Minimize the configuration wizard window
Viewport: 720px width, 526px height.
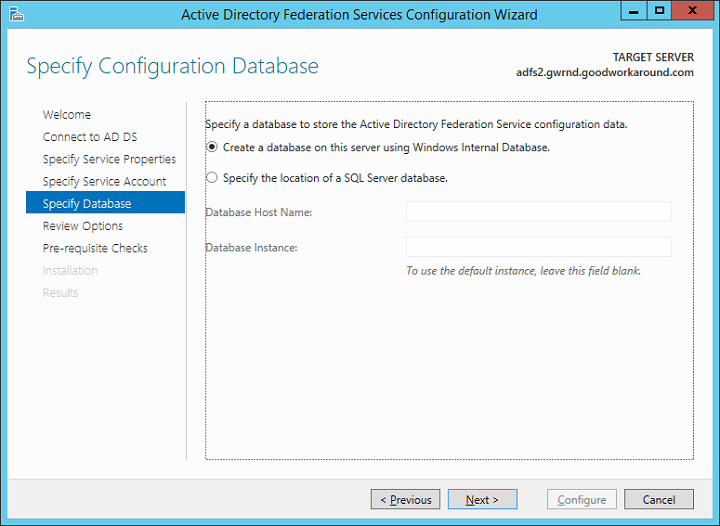coord(633,12)
